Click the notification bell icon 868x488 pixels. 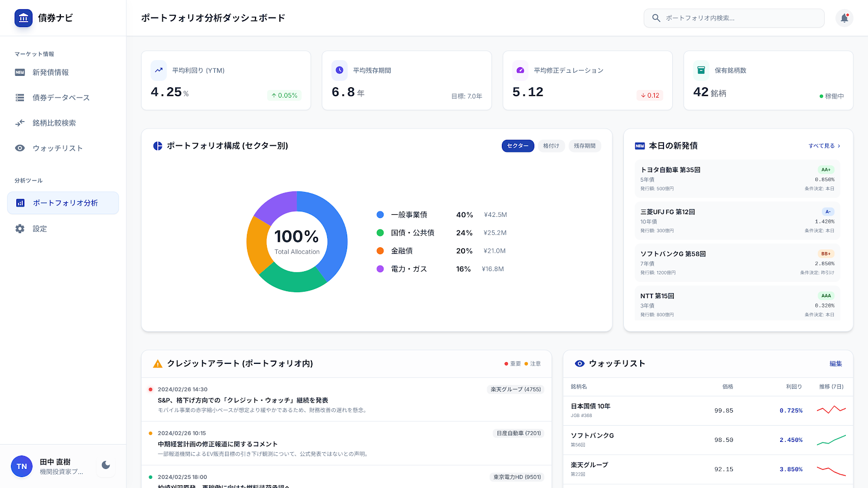click(x=844, y=18)
